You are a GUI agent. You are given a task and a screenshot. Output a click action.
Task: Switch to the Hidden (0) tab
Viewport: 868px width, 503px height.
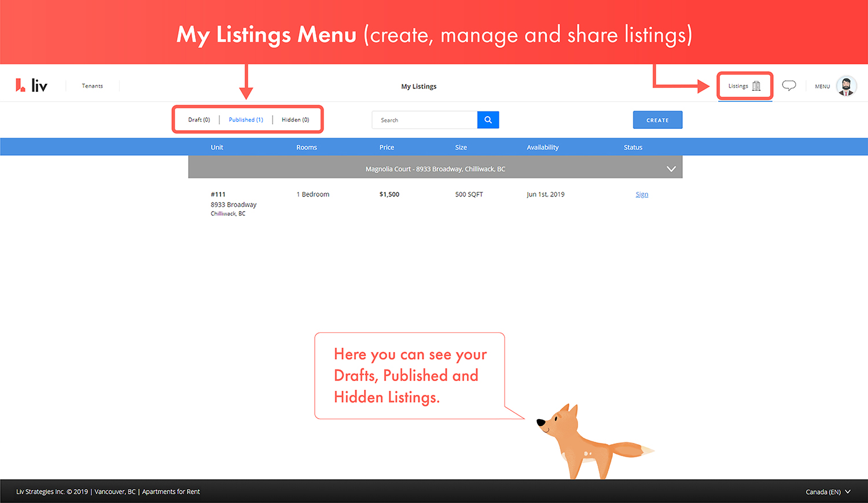click(x=295, y=120)
